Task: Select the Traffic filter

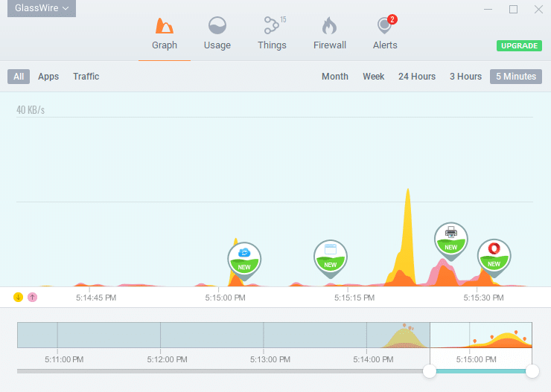Action: coord(86,77)
